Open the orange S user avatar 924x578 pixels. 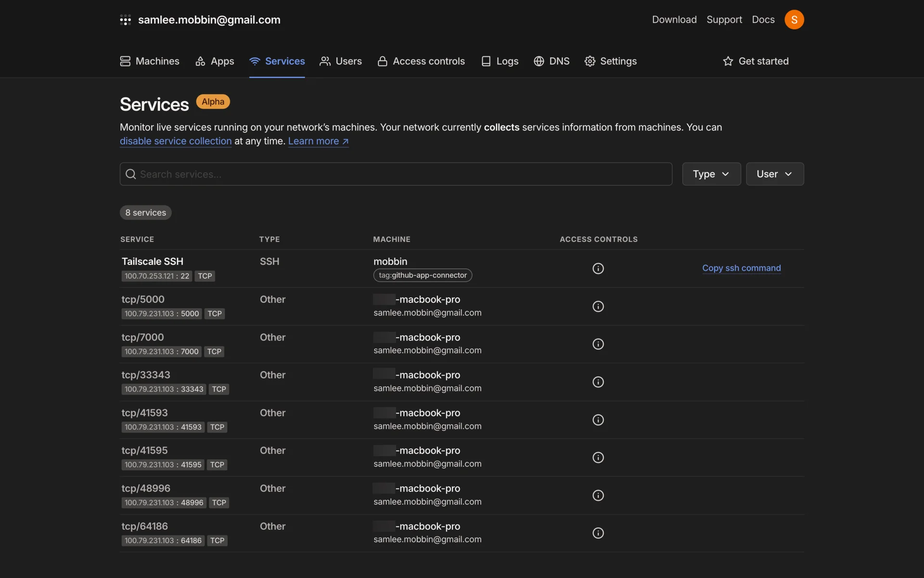tap(794, 20)
